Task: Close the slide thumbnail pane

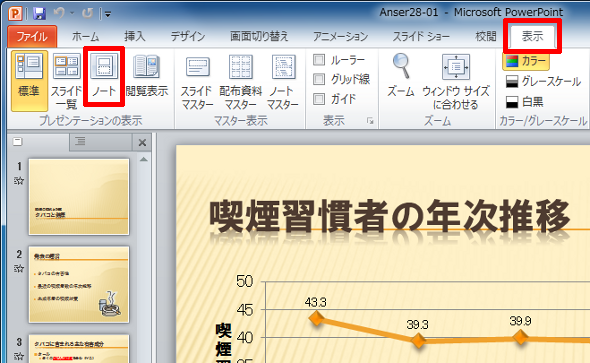Action: tap(142, 143)
